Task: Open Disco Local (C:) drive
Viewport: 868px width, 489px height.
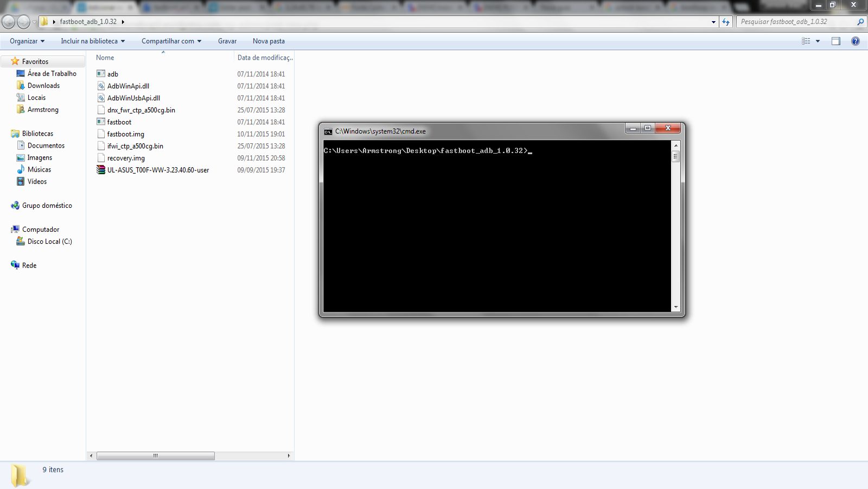Action: (x=50, y=242)
